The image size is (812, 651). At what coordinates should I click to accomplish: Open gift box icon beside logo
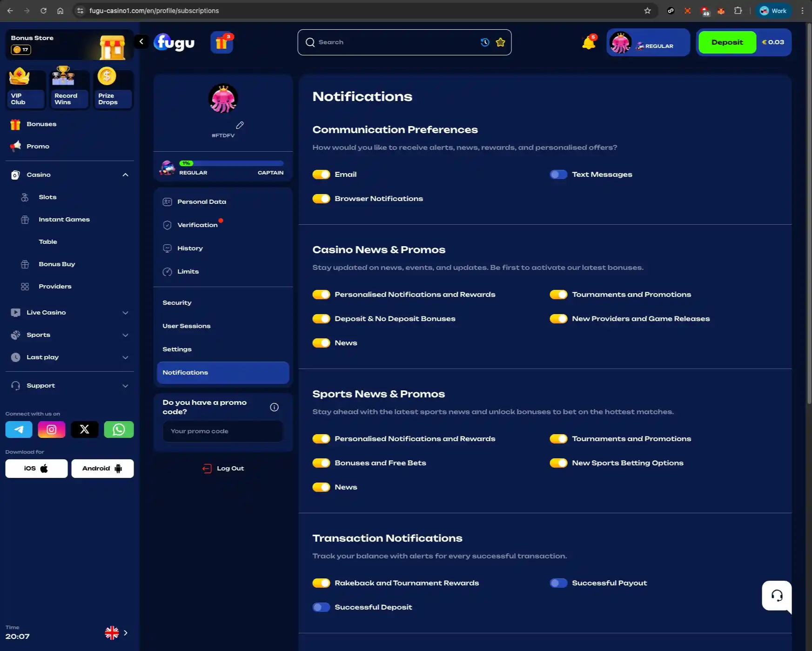pyautogui.click(x=222, y=42)
